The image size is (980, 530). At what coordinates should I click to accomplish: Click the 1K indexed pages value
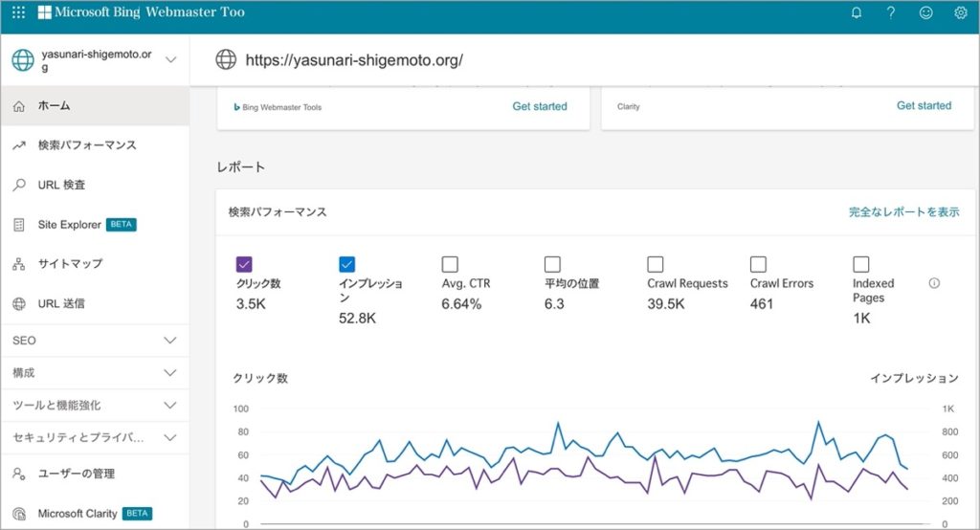[x=862, y=319]
